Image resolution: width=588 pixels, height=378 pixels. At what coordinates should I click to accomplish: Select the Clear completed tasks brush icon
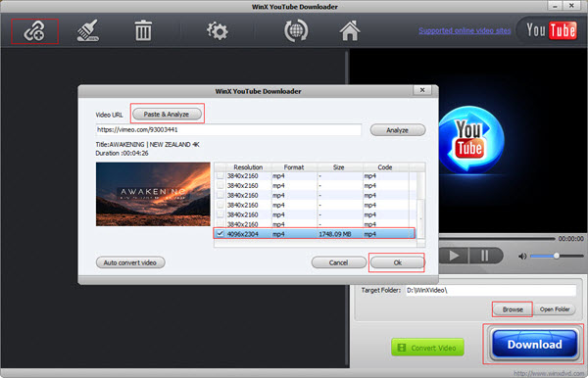[x=88, y=30]
